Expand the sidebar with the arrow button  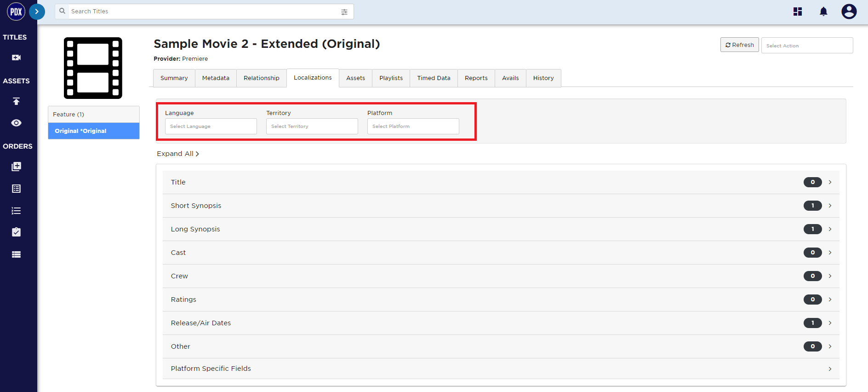click(x=37, y=12)
